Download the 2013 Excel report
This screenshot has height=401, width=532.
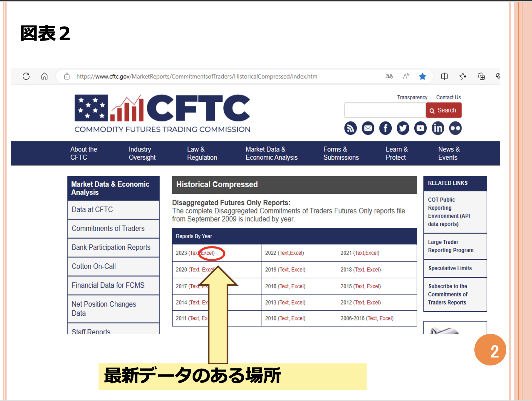tap(298, 303)
